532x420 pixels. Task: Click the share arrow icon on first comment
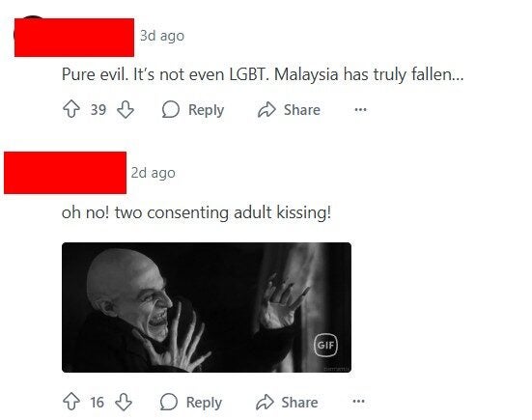tap(266, 109)
